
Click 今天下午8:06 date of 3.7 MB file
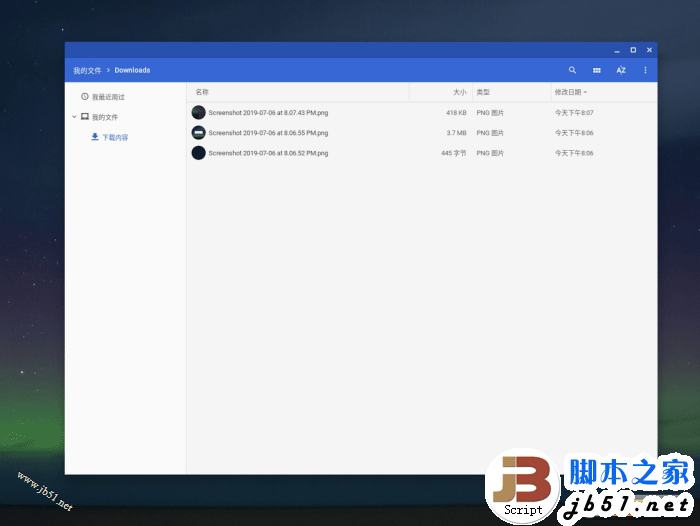pos(574,133)
